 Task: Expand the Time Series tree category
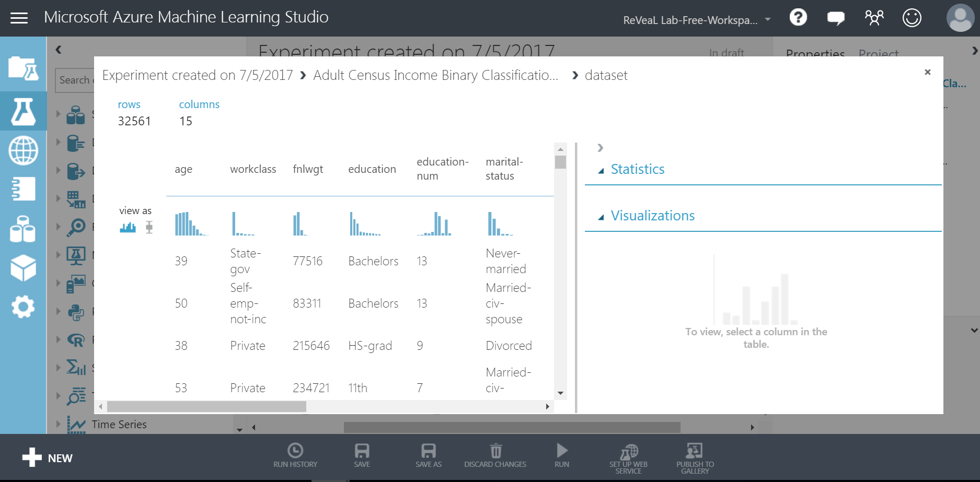(x=59, y=424)
